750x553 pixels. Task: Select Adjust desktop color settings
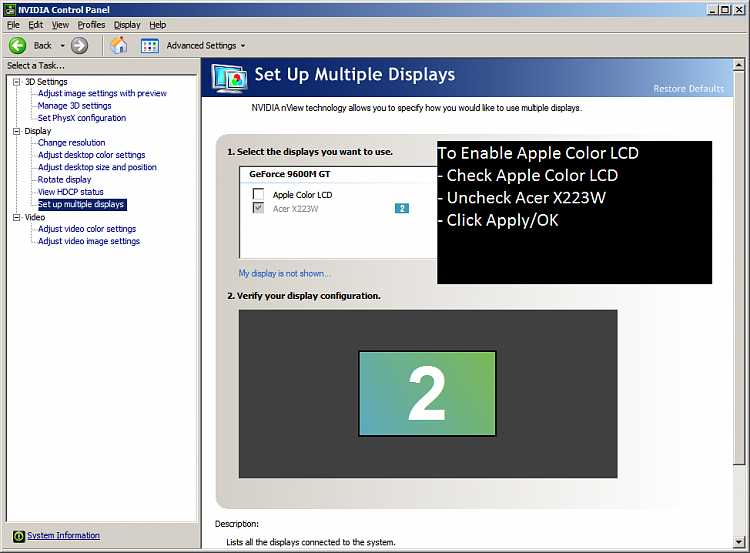[91, 155]
